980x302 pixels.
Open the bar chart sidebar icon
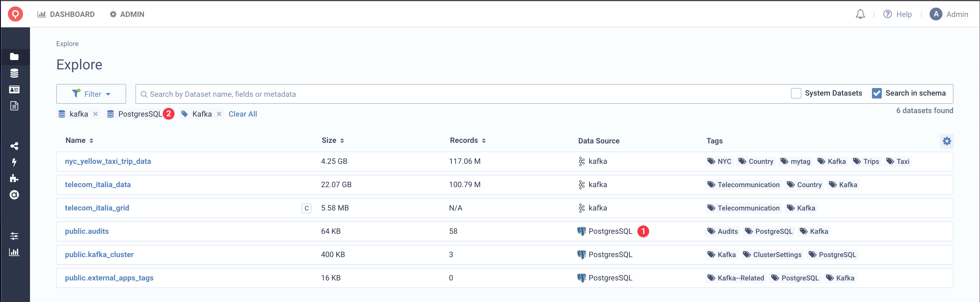click(x=15, y=252)
